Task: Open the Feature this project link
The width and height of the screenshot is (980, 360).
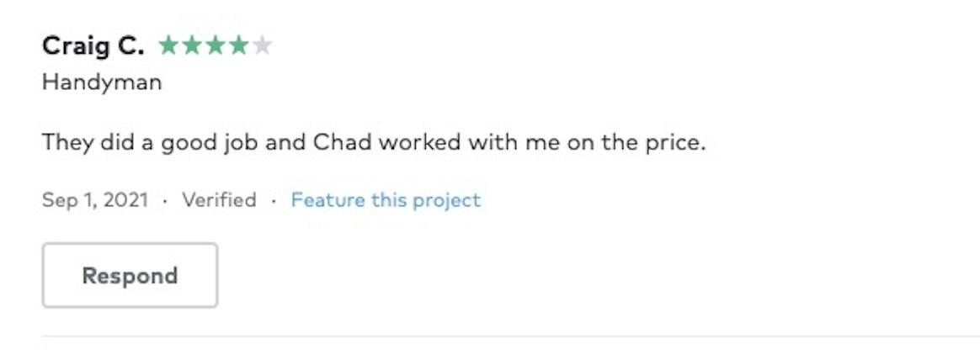Action: click(386, 200)
